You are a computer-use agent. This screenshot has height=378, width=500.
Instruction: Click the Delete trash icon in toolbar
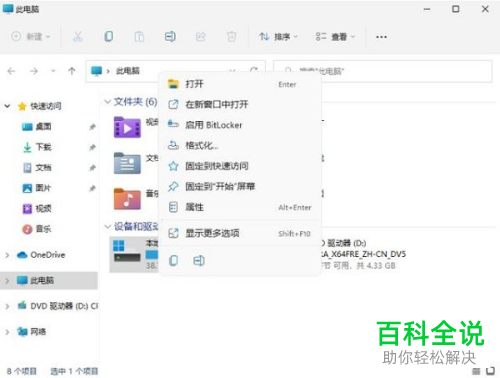click(231, 36)
